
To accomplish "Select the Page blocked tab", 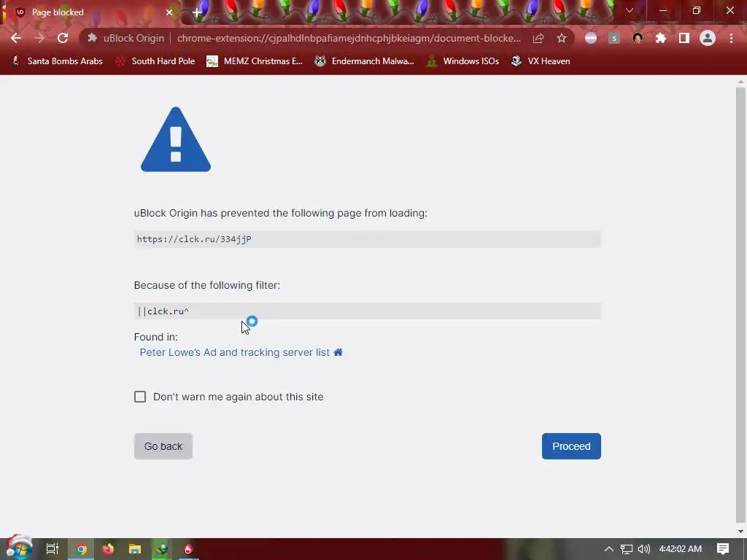I will click(90, 12).
